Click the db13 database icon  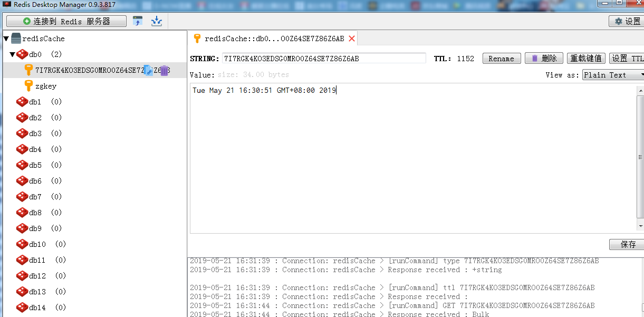pos(22,292)
